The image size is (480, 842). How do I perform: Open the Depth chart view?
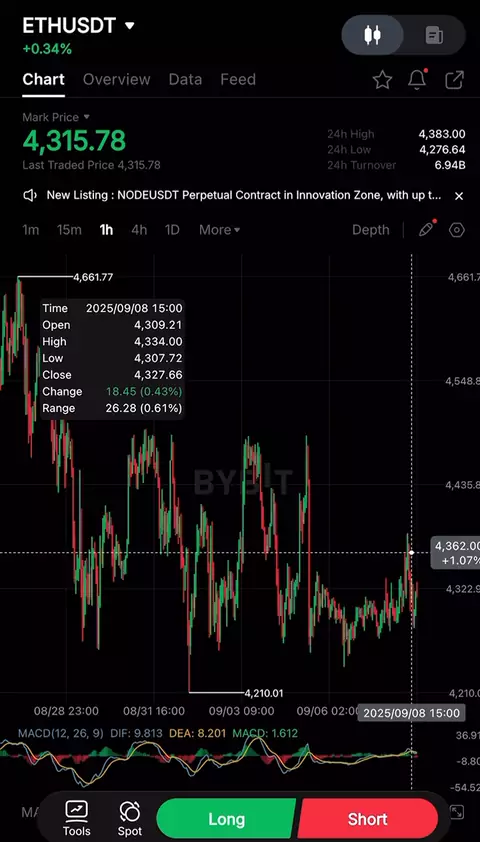coord(370,230)
